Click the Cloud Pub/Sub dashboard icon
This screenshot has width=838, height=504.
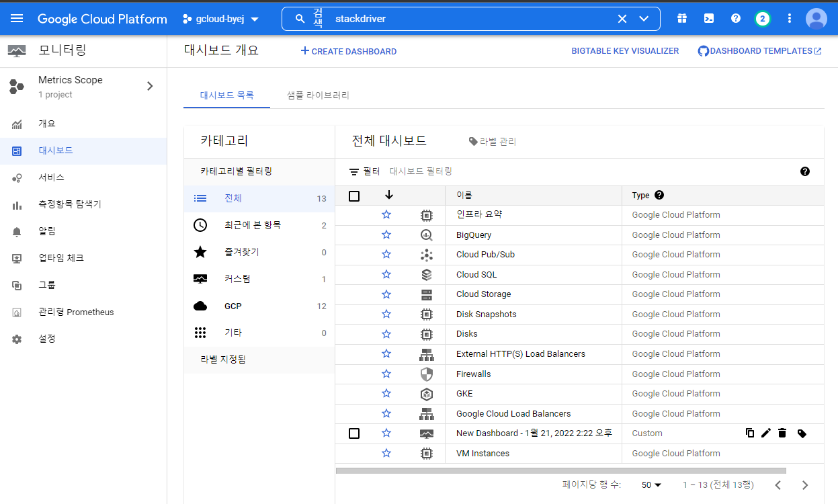[426, 255]
